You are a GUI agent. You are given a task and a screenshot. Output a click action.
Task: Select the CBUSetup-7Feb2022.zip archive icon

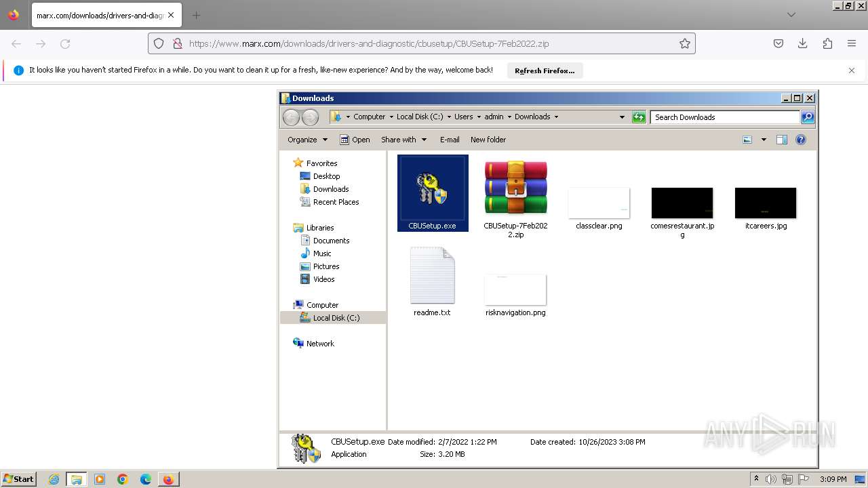[515, 188]
